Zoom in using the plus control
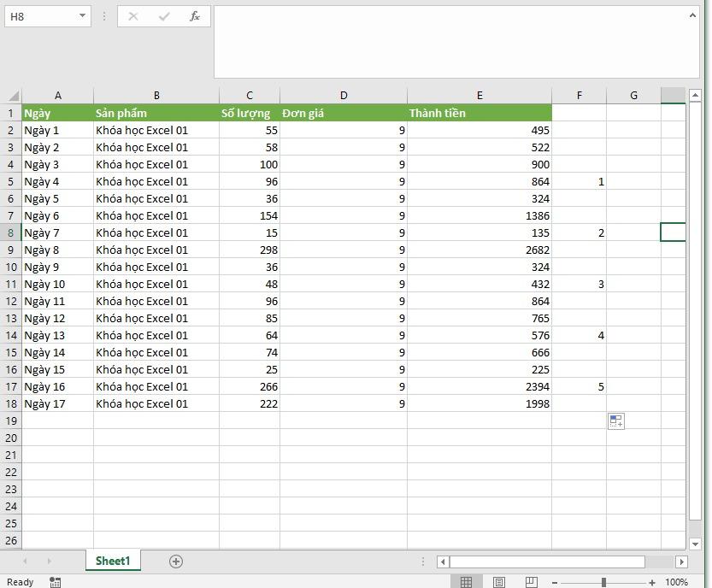The width and height of the screenshot is (712, 588). tap(652, 580)
